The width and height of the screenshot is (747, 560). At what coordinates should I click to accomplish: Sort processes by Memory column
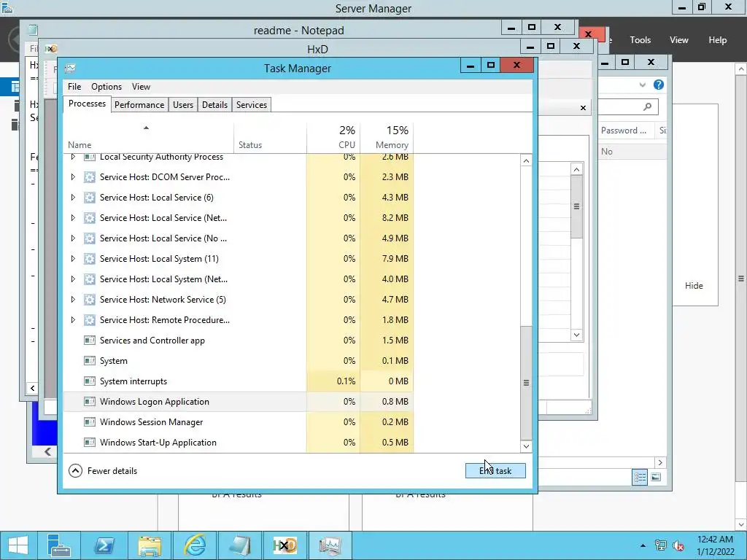click(387, 137)
